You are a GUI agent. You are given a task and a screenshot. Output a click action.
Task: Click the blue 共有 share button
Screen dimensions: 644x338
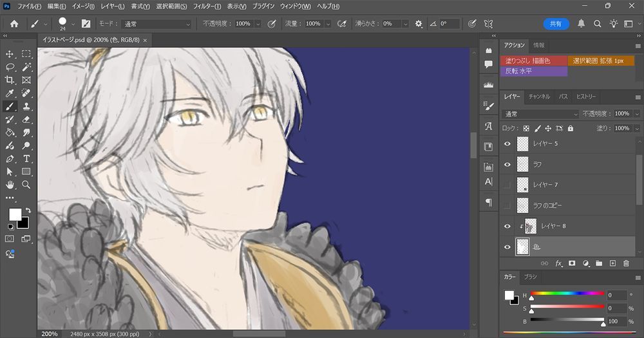point(555,24)
